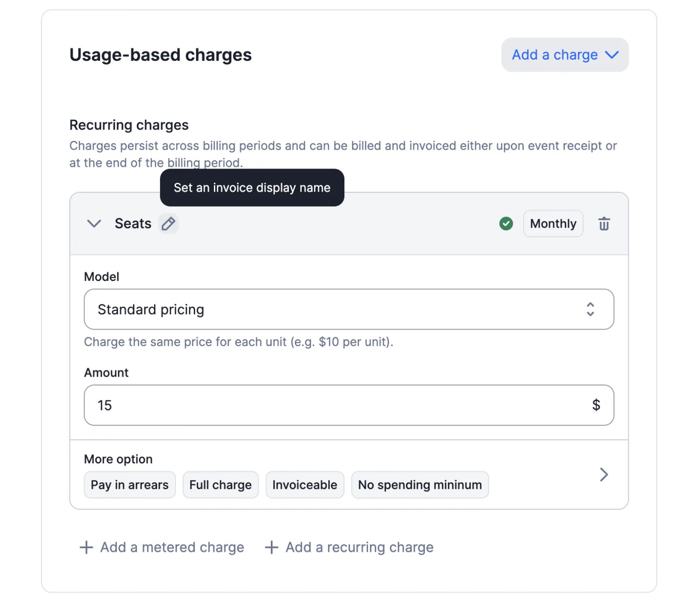700x603 pixels.
Task: Click the Usage-based charges heading
Action: point(161,55)
